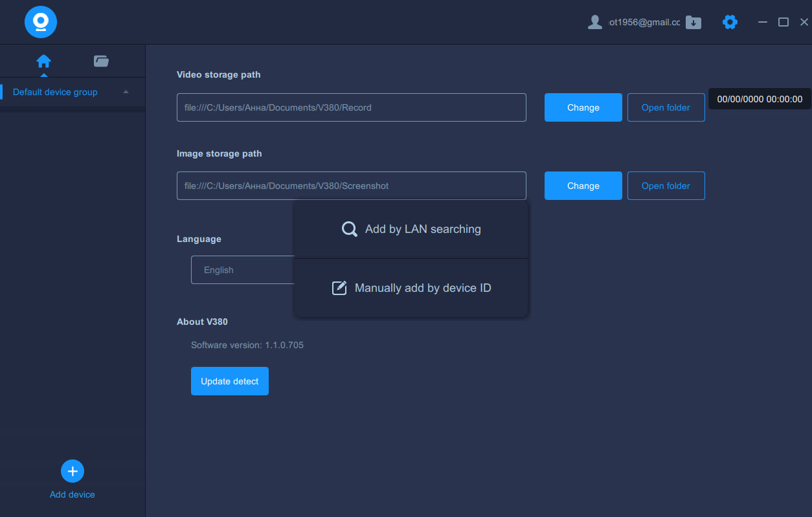Image resolution: width=812 pixels, height=517 pixels.
Task: Open the English language dropdown
Action: tap(243, 270)
